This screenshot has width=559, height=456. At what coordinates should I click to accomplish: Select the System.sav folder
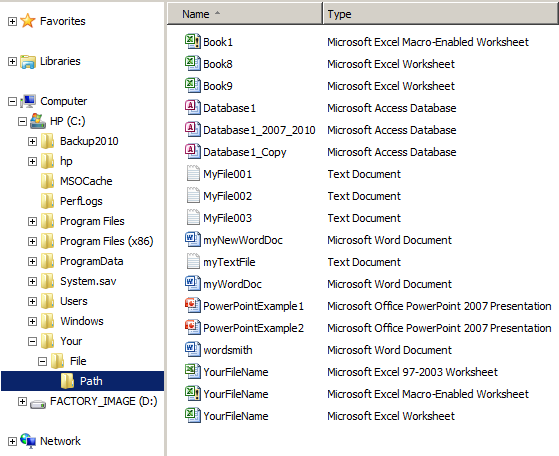pos(88,281)
